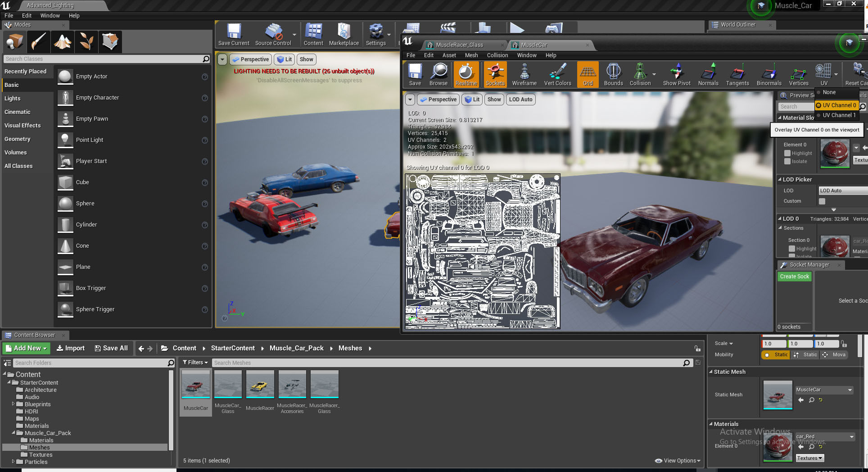Click Element 0 material preview sphere
This screenshot has height=472, width=868.
point(835,154)
